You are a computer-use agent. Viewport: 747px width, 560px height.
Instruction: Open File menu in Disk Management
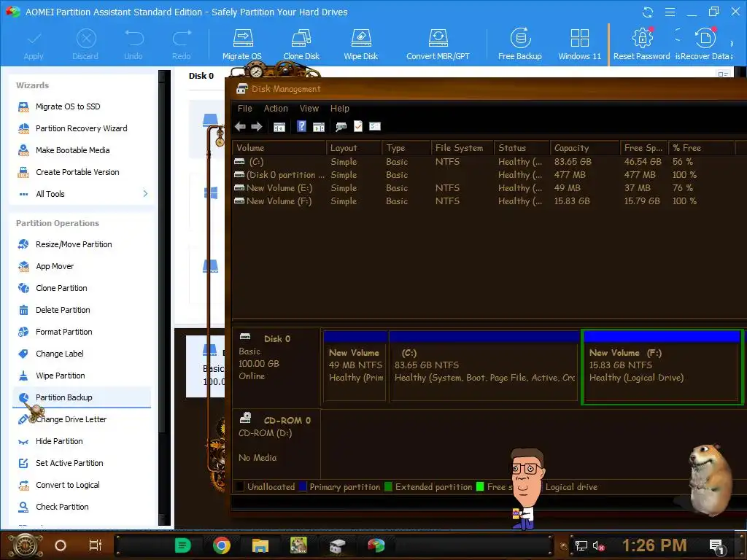coord(245,109)
